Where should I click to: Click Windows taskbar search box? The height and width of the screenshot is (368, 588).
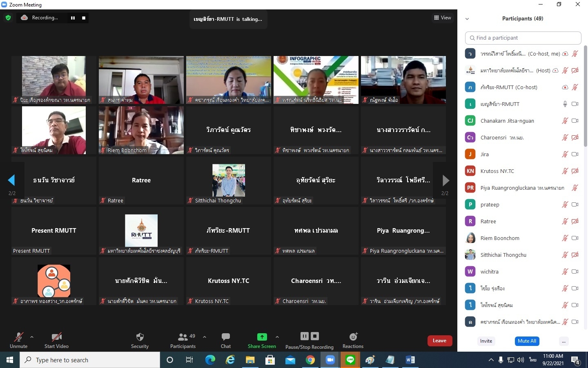[90, 360]
